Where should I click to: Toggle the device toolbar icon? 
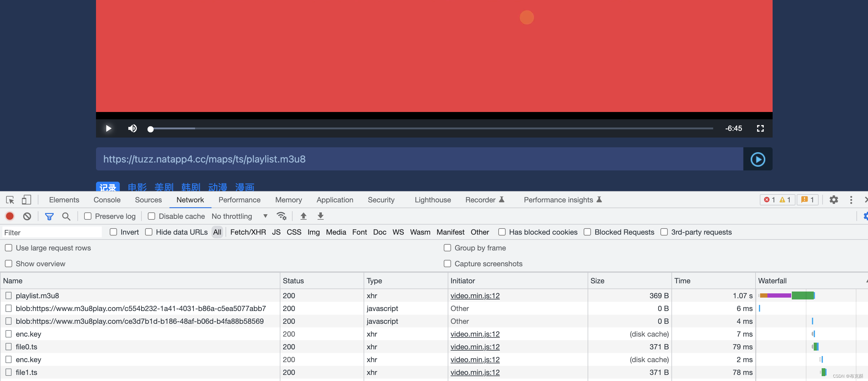[26, 200]
